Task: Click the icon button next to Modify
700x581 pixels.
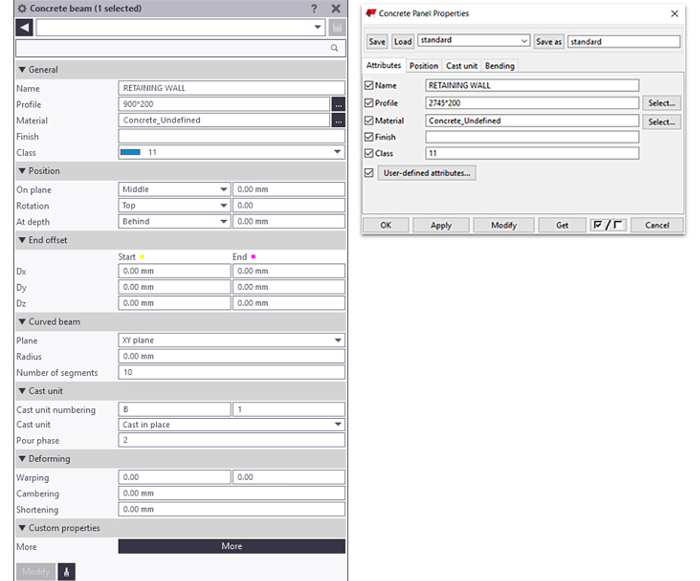Action: coord(67,572)
